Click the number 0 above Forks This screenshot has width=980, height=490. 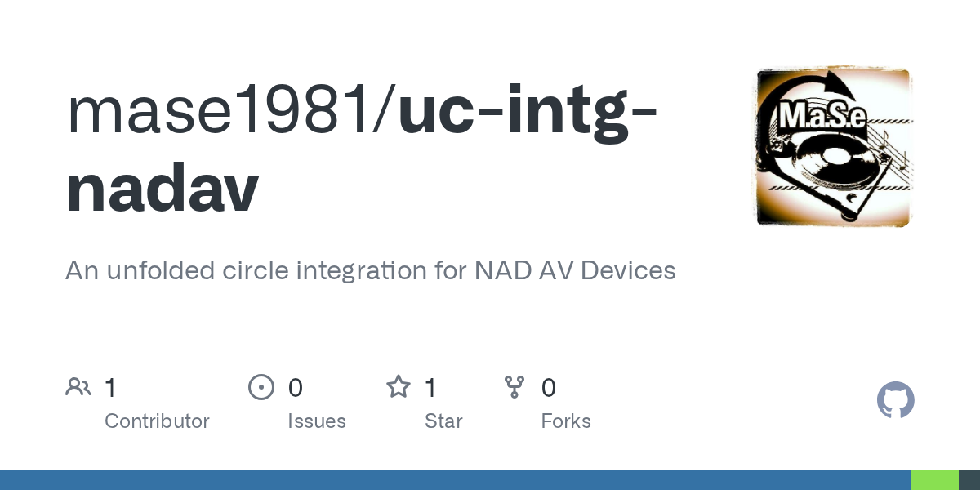click(x=549, y=387)
